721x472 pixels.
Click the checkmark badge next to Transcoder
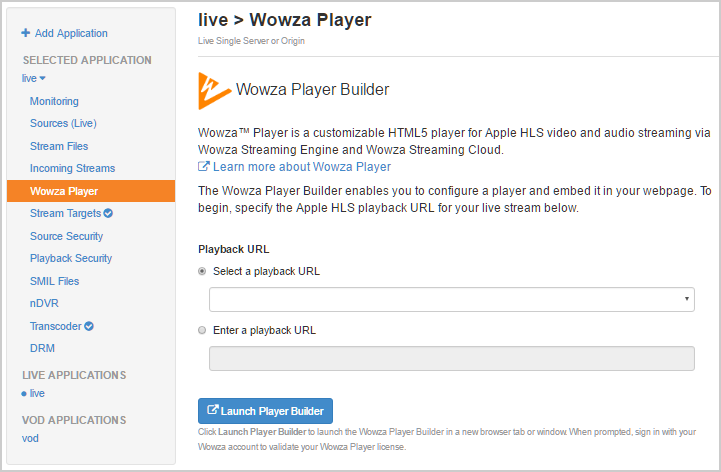[x=89, y=326]
